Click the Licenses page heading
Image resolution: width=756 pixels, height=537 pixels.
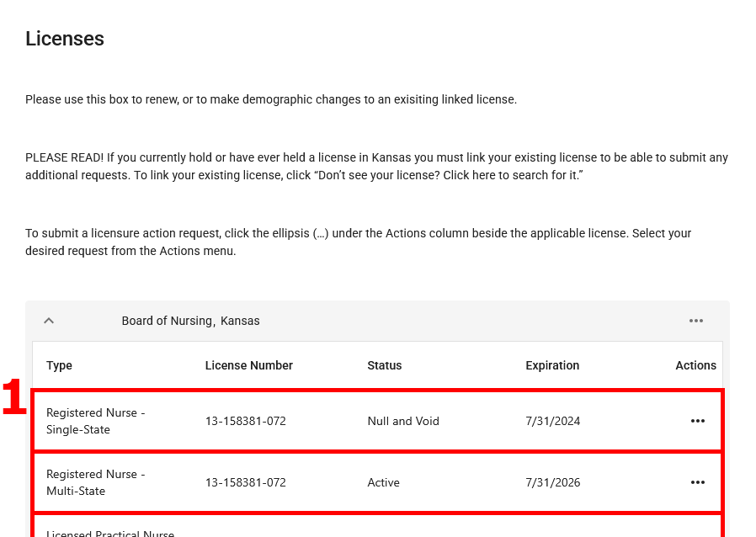coord(65,39)
